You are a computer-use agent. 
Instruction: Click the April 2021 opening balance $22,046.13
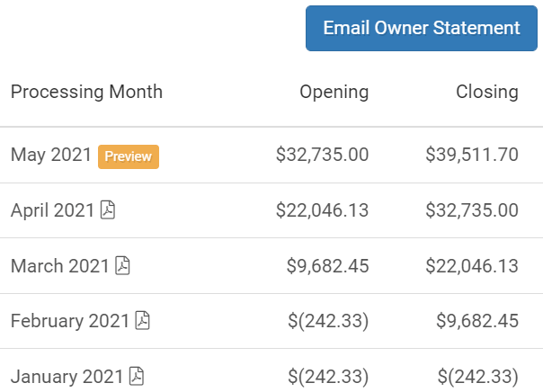323,210
